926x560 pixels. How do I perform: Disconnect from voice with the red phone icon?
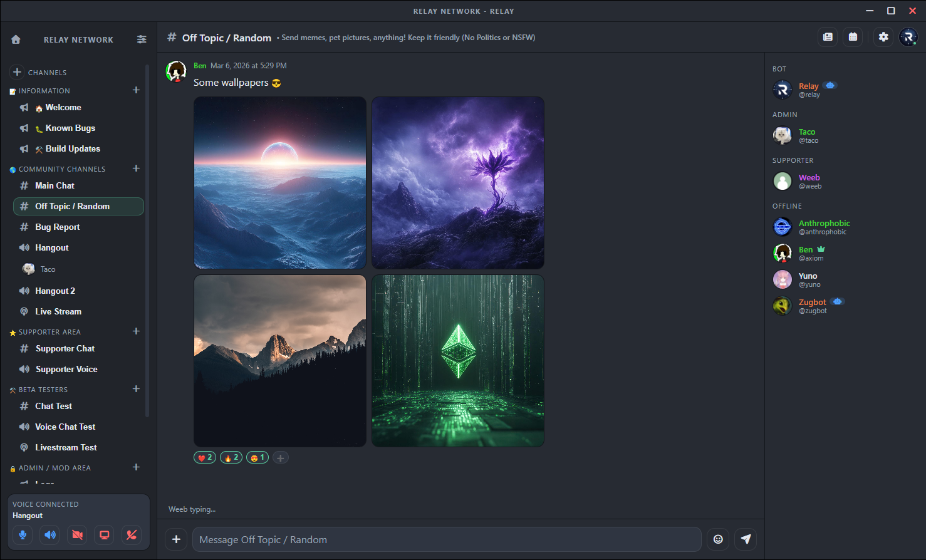point(132,535)
